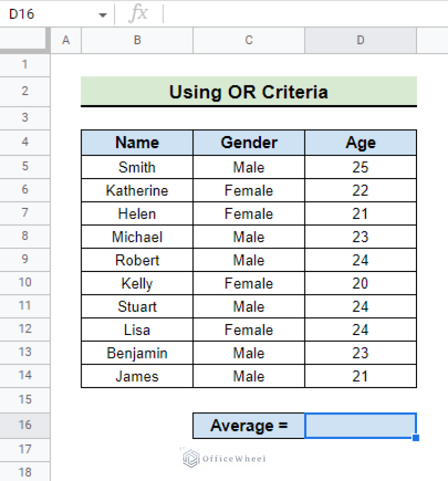Select the Age header cell
The width and height of the screenshot is (448, 481).
(360, 142)
